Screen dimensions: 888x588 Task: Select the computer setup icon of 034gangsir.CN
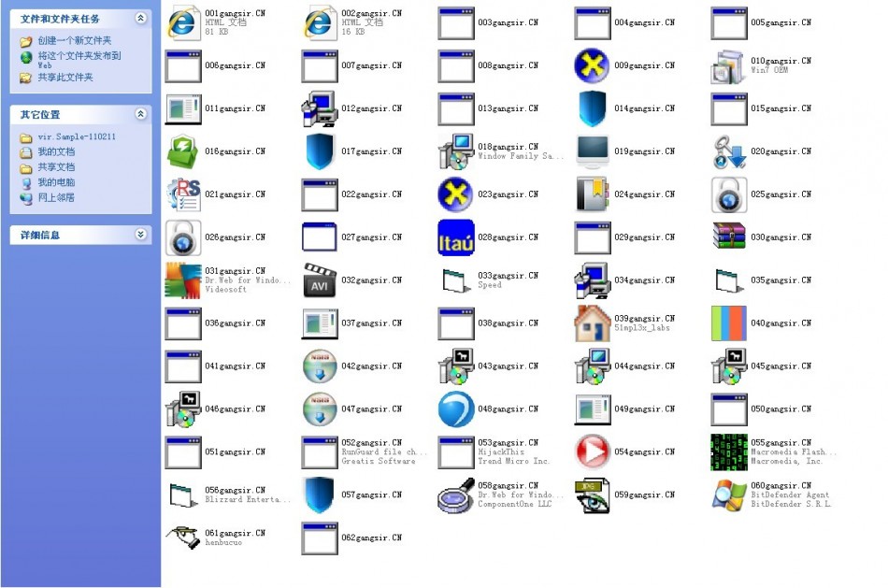point(593,280)
